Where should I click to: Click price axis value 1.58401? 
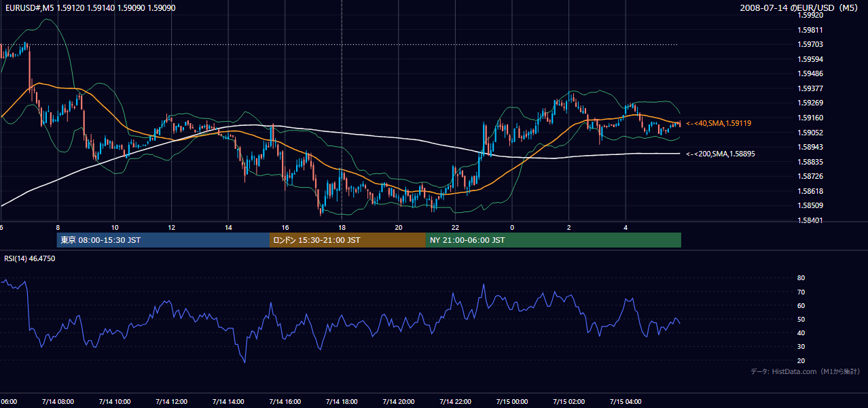tap(810, 220)
